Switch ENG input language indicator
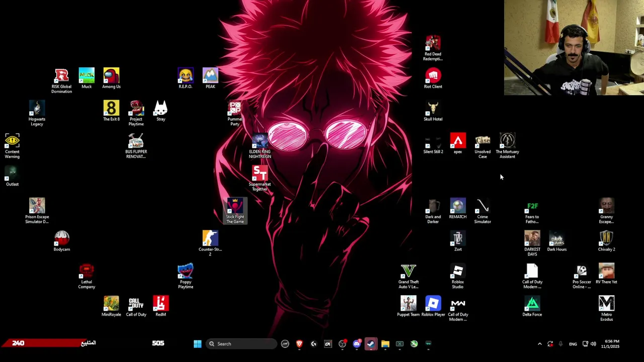 click(573, 344)
